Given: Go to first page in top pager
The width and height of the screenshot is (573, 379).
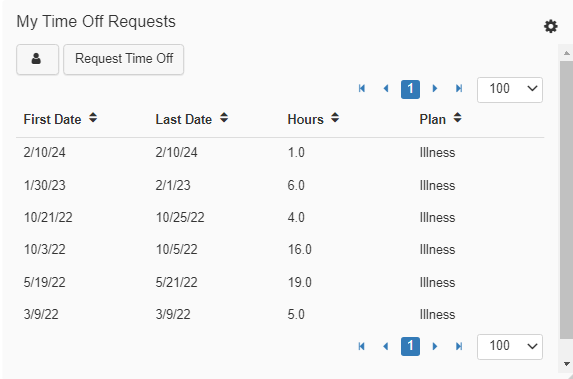Looking at the screenshot, I should coord(362,88).
